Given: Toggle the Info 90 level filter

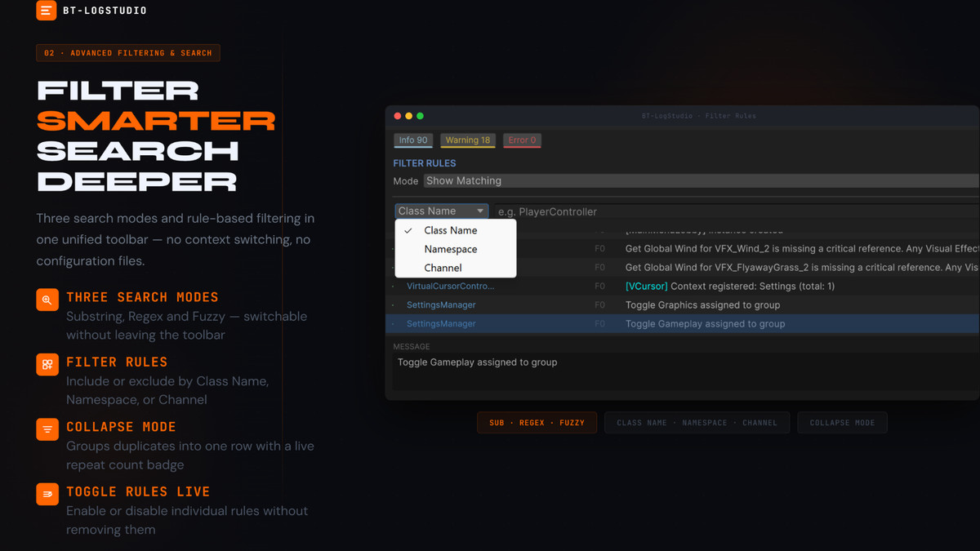Looking at the screenshot, I should click(x=413, y=140).
